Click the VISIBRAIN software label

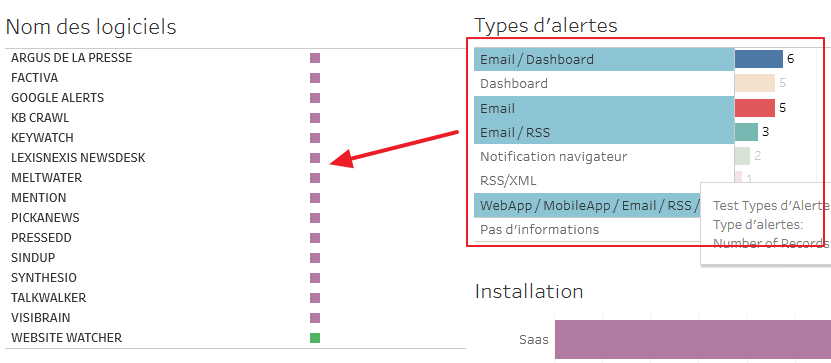(41, 318)
